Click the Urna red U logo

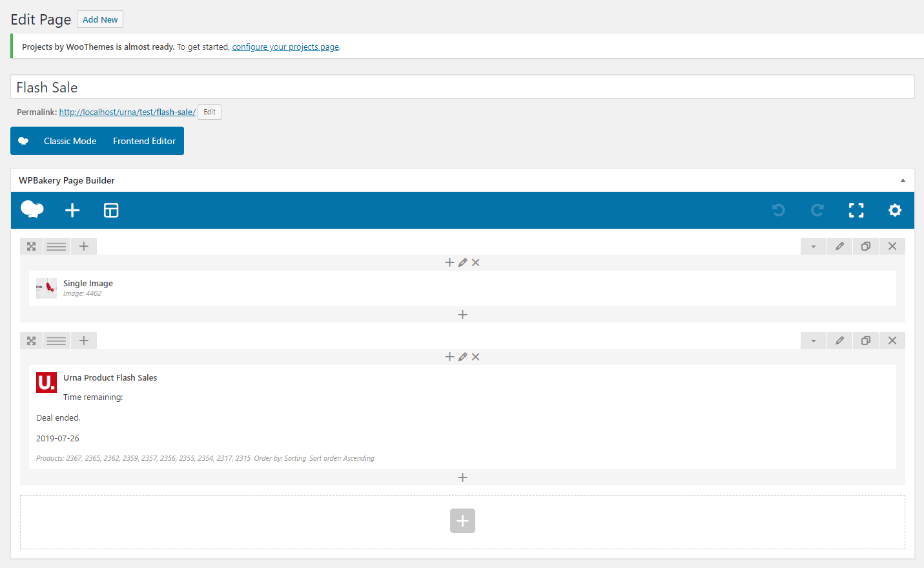point(46,383)
